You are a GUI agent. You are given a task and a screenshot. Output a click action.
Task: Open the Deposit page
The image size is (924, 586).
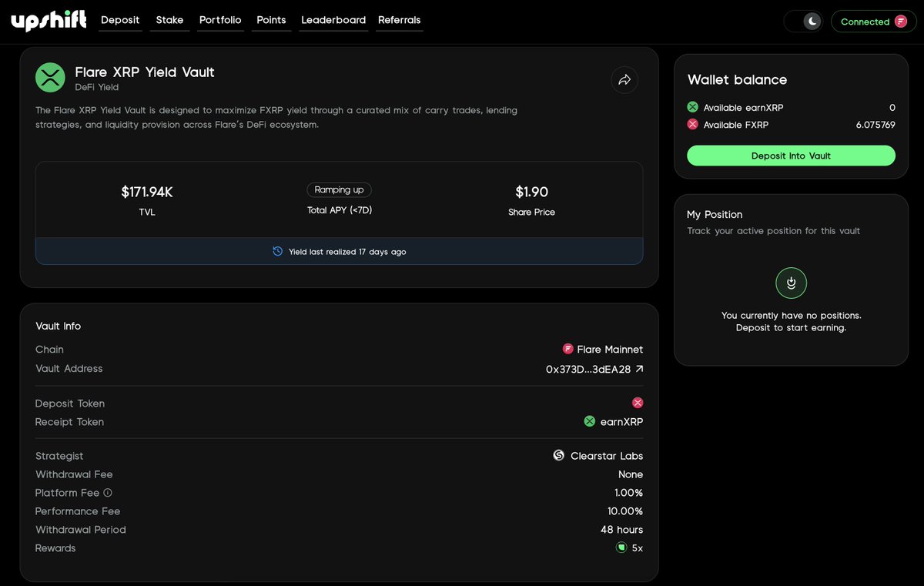click(x=120, y=20)
